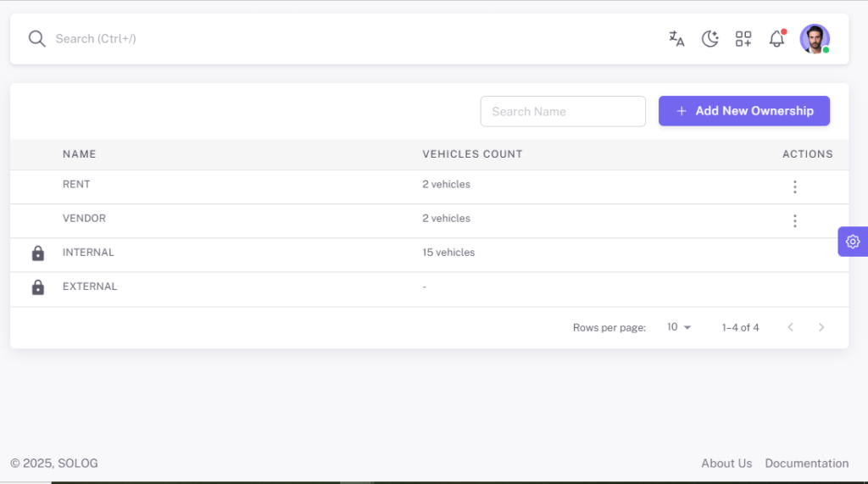Click the lock icon beside INTERNAL

(37, 253)
